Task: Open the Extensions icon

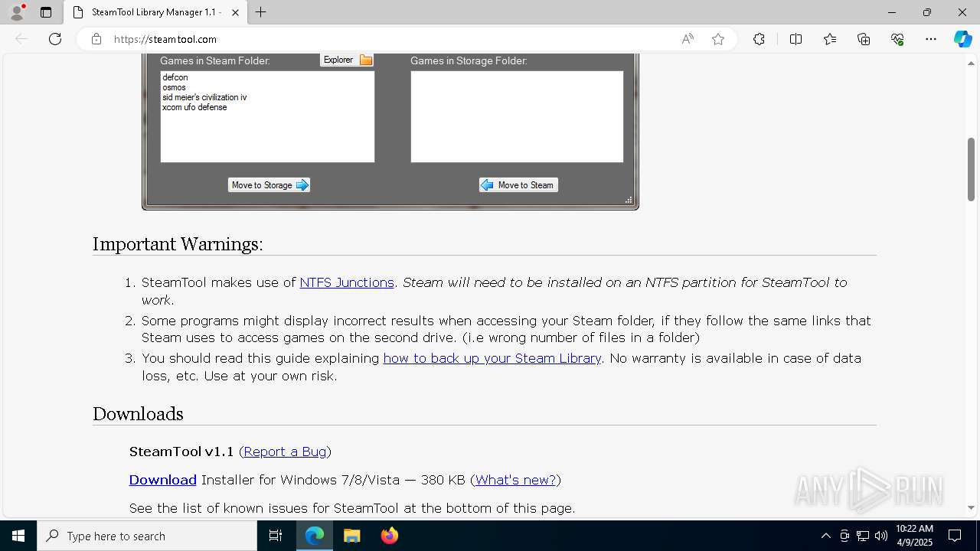Action: click(759, 39)
